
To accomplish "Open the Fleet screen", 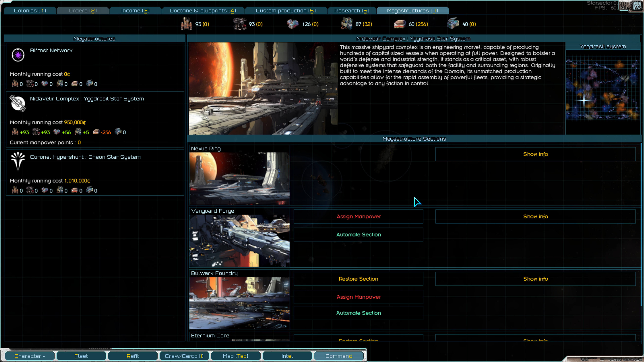I will 81,356.
